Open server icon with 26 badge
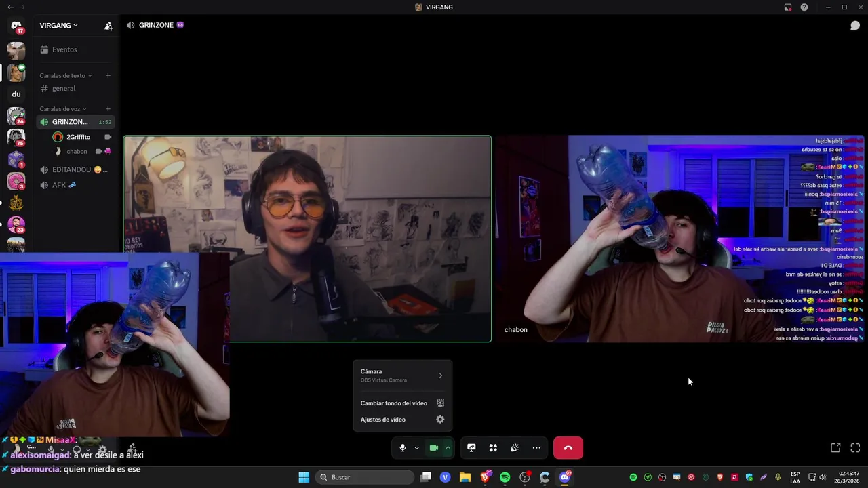 (16, 116)
